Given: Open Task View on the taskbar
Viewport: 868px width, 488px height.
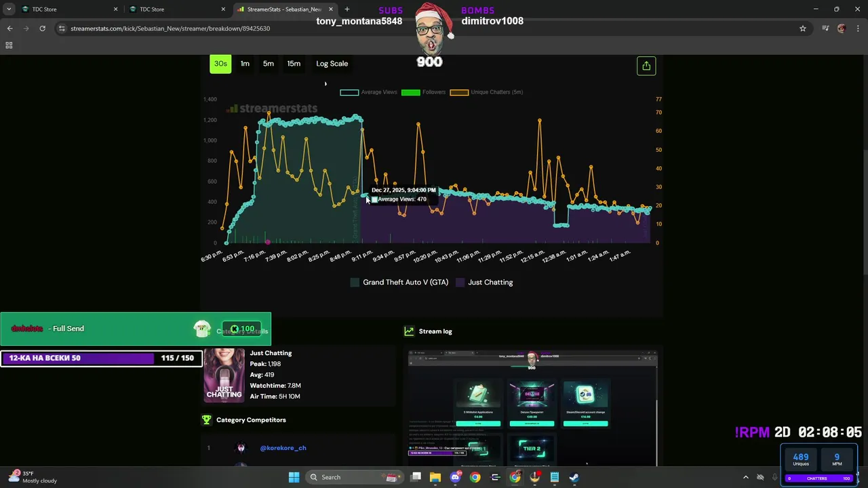Looking at the screenshot, I should pos(416,477).
